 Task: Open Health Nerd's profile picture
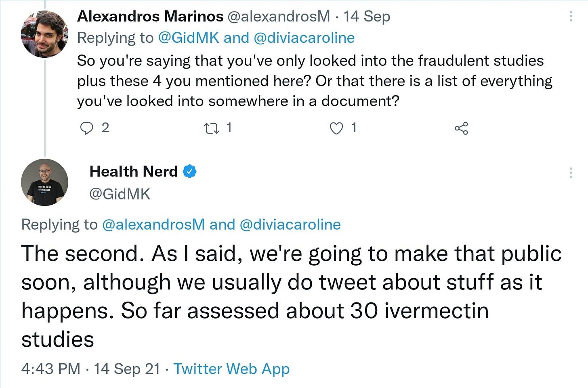click(x=44, y=182)
